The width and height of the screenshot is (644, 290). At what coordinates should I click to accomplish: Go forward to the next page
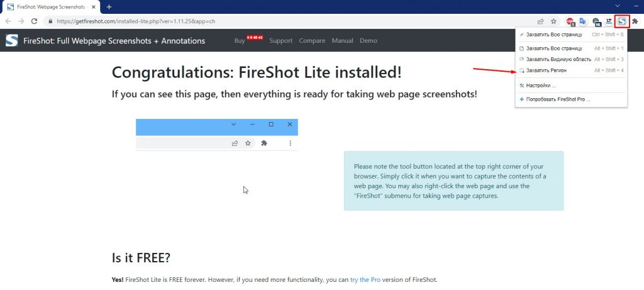pyautogui.click(x=21, y=21)
